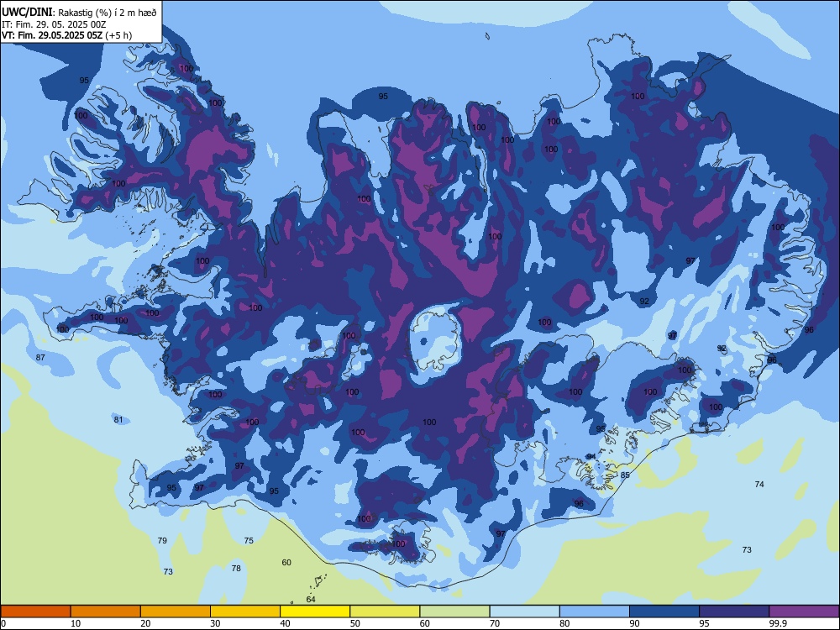
Task: Click legend tick label '80'
Action: pos(564,623)
